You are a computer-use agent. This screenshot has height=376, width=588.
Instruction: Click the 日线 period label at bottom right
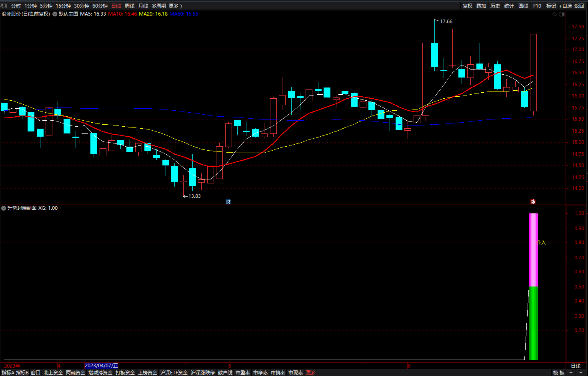[576, 366]
